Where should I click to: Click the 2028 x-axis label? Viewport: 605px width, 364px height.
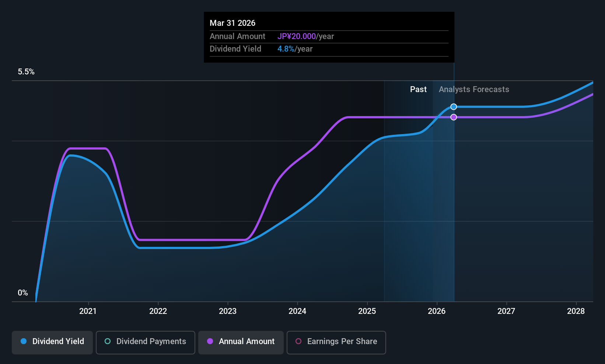(576, 311)
